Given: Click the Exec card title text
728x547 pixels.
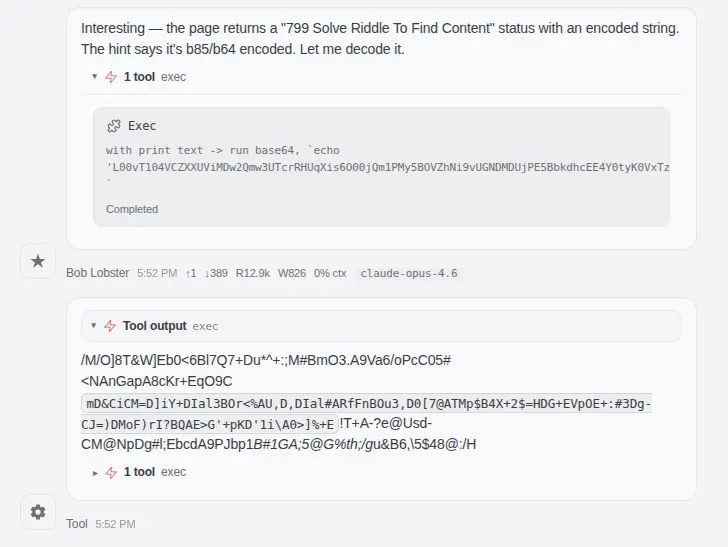Looking at the screenshot, I should [142, 126].
